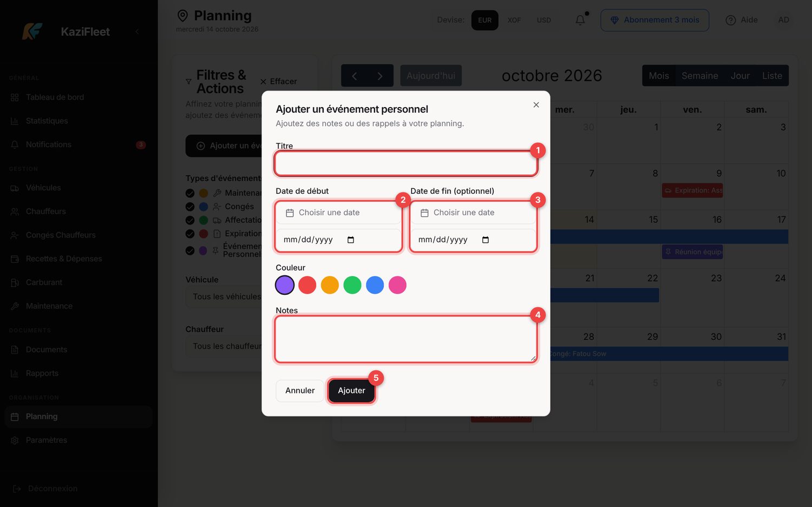Open Maintenance page in sidebar
Viewport: 812px width, 507px height.
78,306
